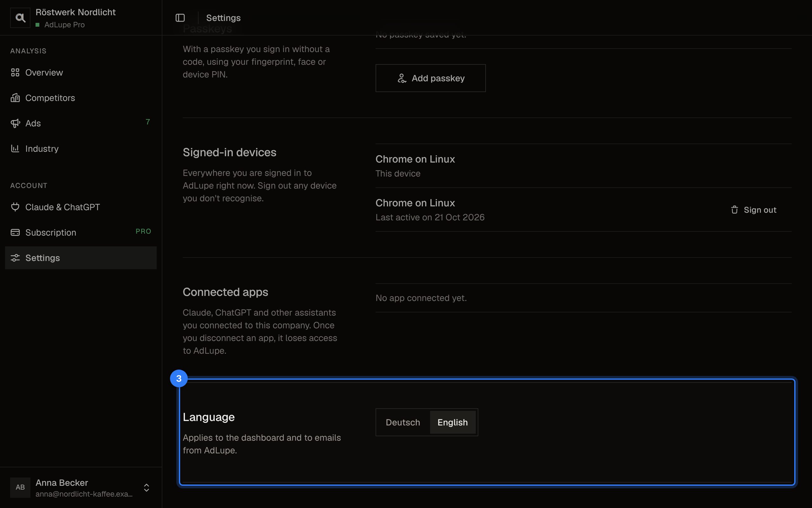The width and height of the screenshot is (812, 508).
Task: Click the Claude & ChatGPT plug icon
Action: (x=15, y=207)
